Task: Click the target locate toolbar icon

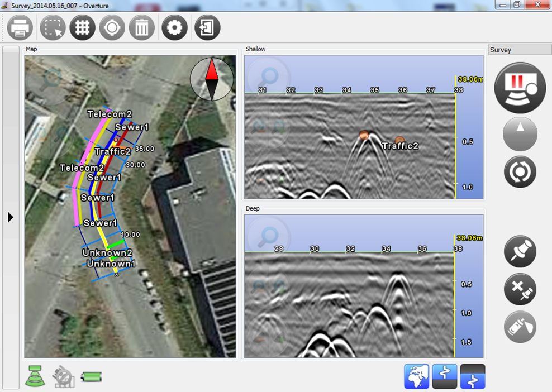Action: pos(112,27)
